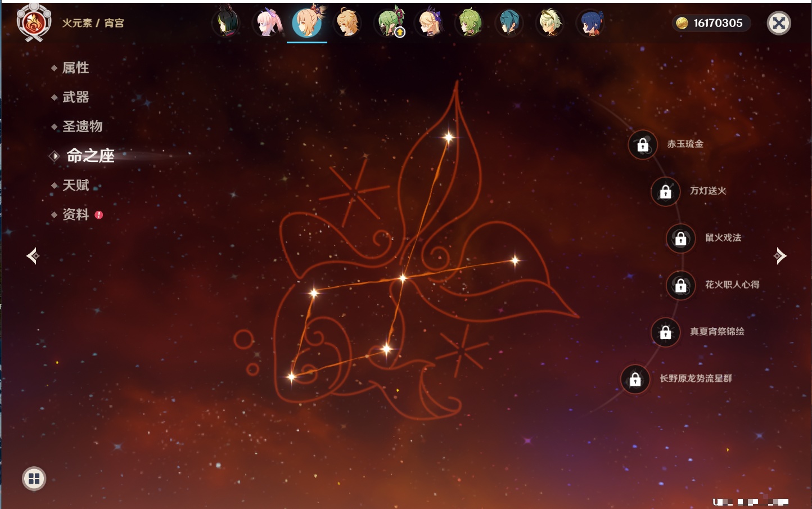
Task: Click the red alert badge beside 资料
Action: pos(99,215)
